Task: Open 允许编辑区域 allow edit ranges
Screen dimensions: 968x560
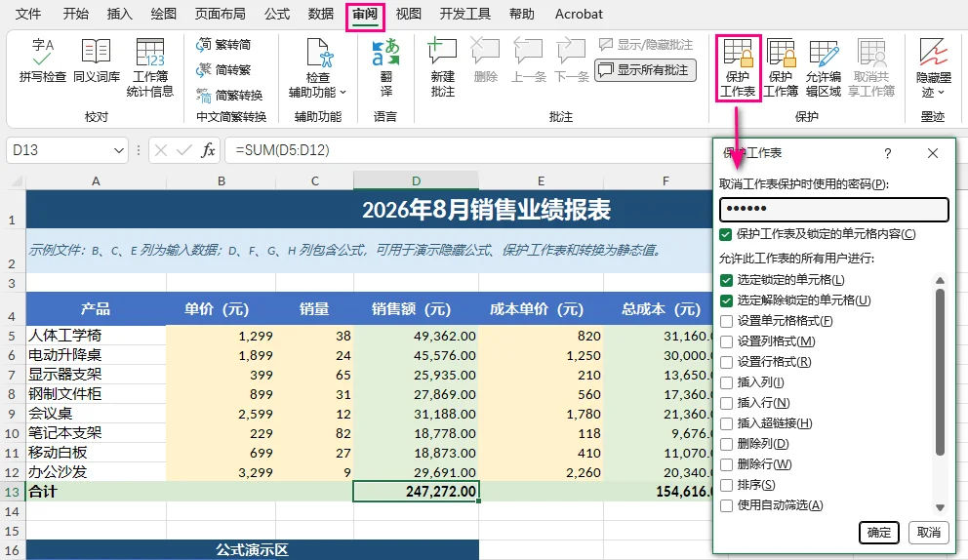Action: (x=823, y=67)
